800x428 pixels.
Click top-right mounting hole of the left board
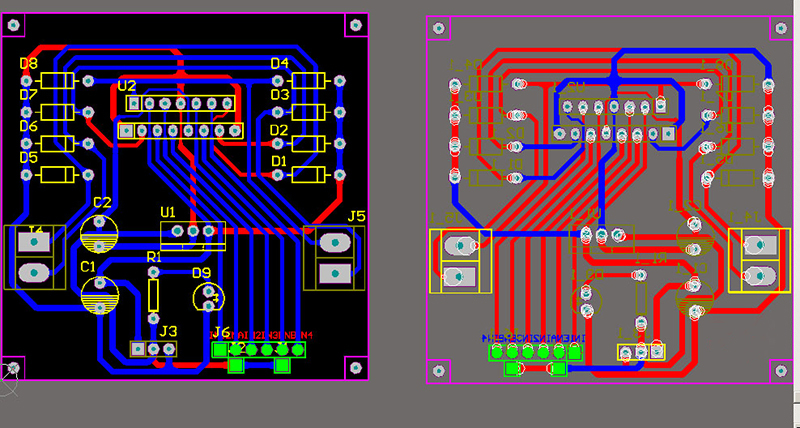355,26
